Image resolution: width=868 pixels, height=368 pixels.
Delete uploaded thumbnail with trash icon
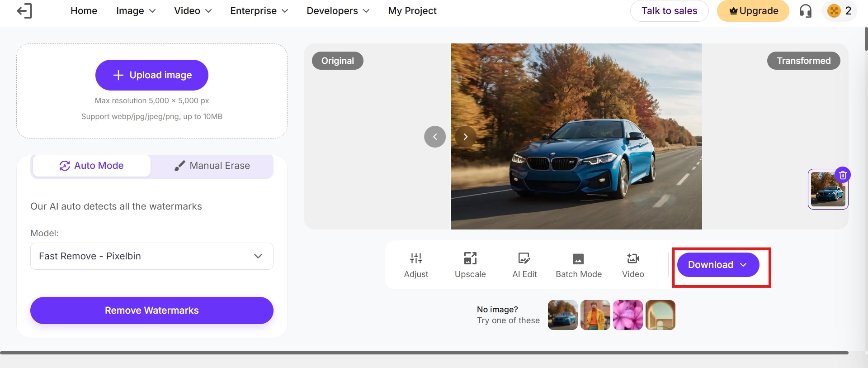(843, 175)
